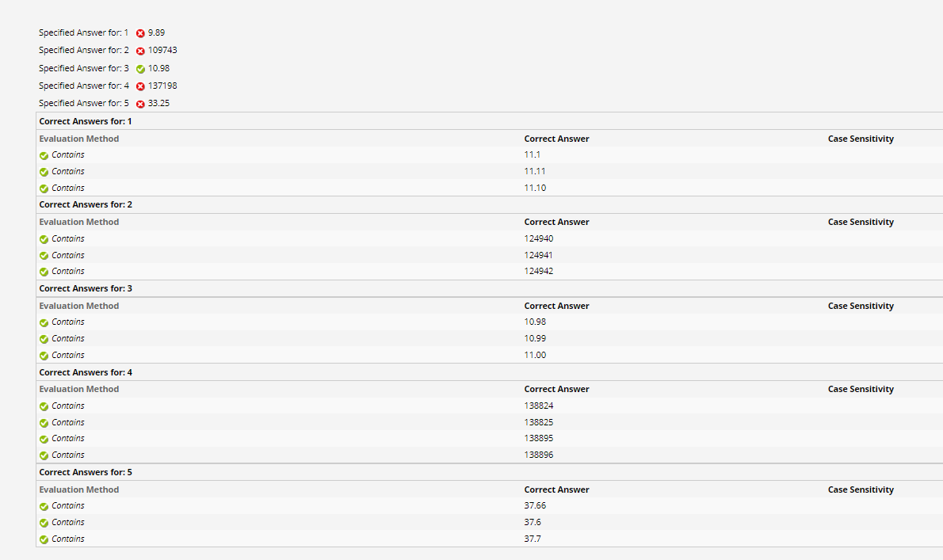
Task: Select specified answer value 10.98 next to label 3
Action: point(158,68)
